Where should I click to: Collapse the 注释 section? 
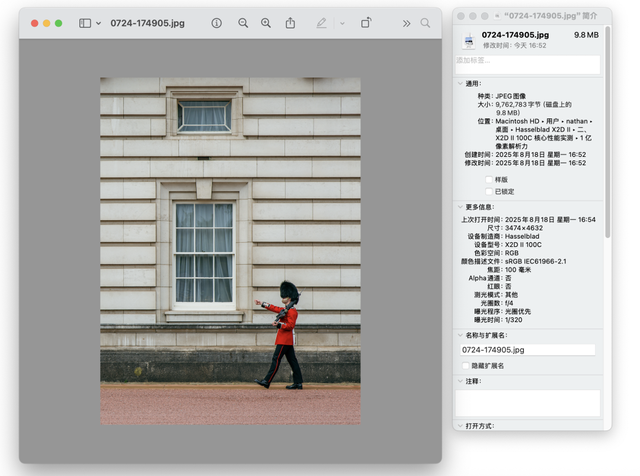click(460, 381)
